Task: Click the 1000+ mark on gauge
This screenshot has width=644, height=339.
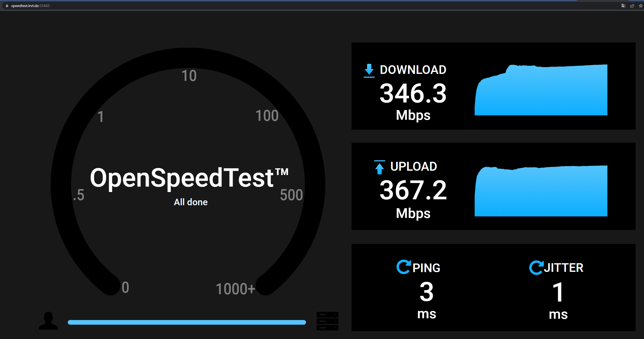Action: point(235,289)
